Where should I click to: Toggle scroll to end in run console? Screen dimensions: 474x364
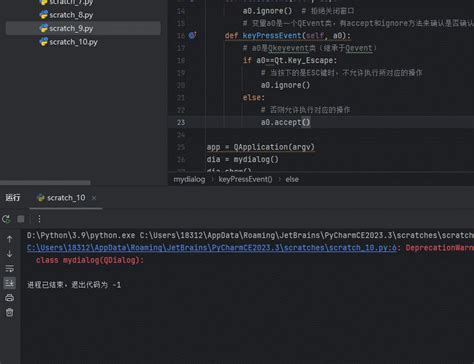pos(9,283)
